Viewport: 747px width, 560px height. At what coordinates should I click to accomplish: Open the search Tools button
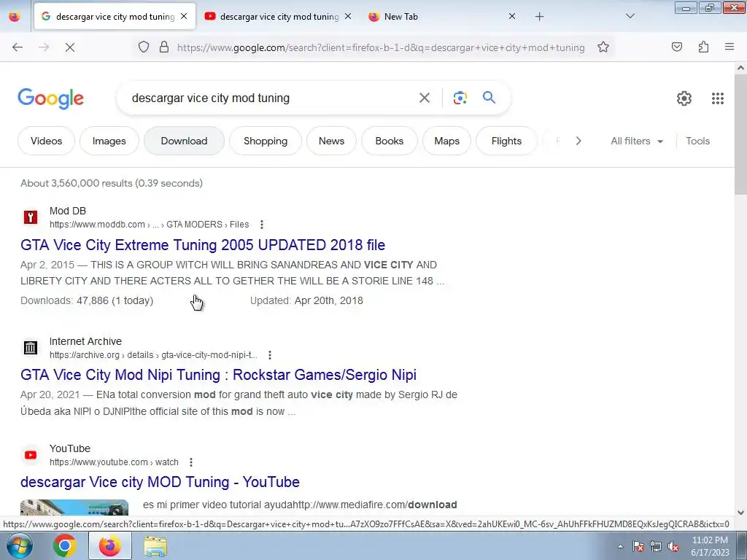(x=697, y=141)
